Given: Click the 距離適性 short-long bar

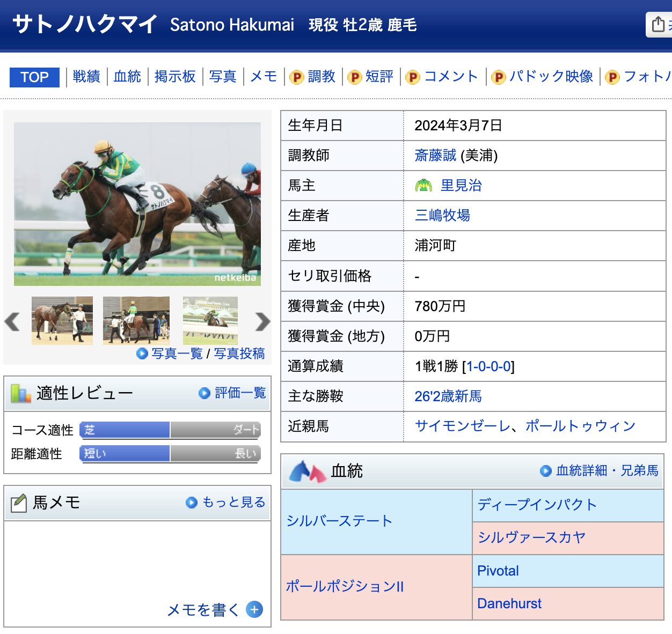Looking at the screenshot, I should (170, 453).
